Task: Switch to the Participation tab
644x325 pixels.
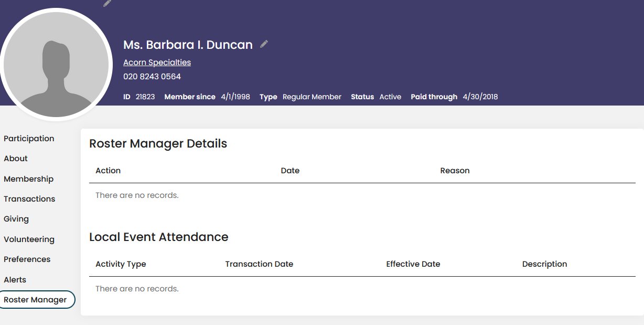Action: pyautogui.click(x=29, y=139)
